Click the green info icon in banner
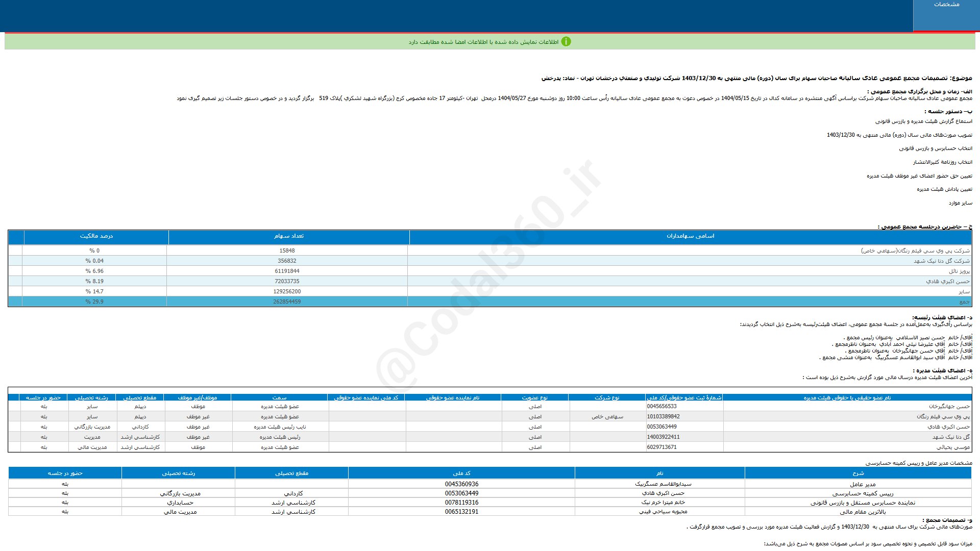The width and height of the screenshot is (980, 551). click(566, 42)
